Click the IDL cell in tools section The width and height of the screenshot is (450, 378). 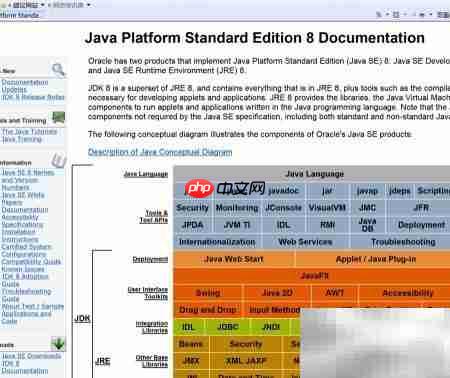click(x=283, y=225)
